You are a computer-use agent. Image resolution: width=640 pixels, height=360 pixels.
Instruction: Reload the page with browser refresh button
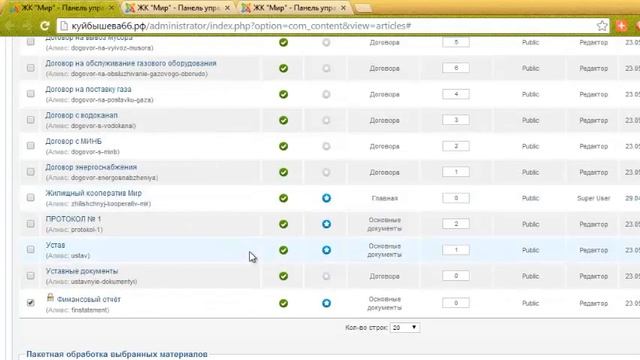pyautogui.click(x=44, y=26)
